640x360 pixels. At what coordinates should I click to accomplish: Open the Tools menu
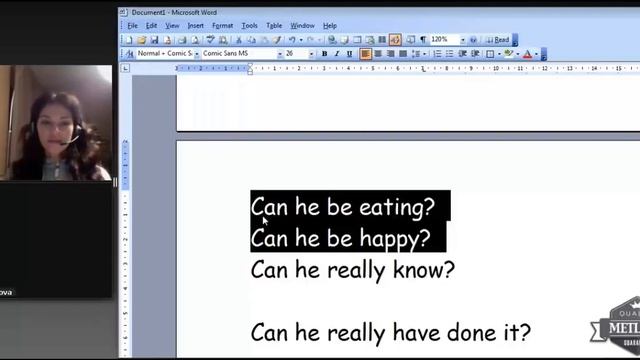pos(249,26)
